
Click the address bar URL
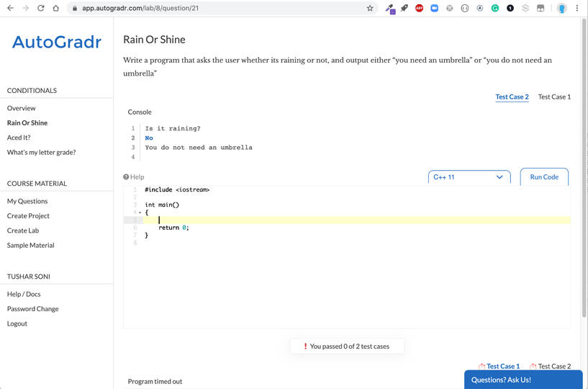[x=140, y=8]
